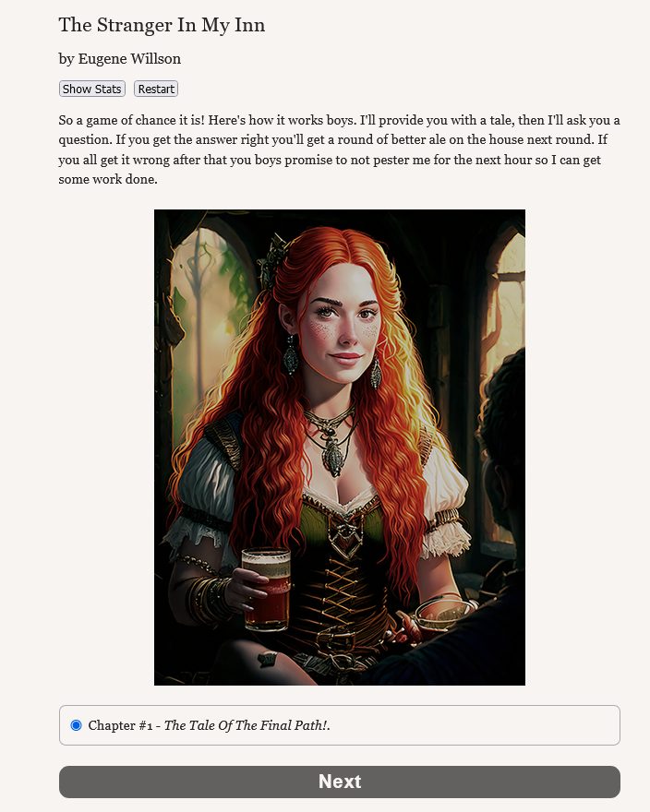Open the Show Stats panel

(91, 89)
